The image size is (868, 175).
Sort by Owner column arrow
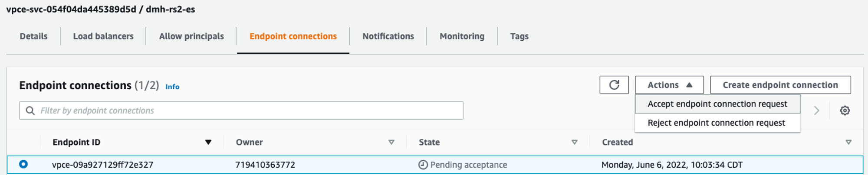[391, 142]
